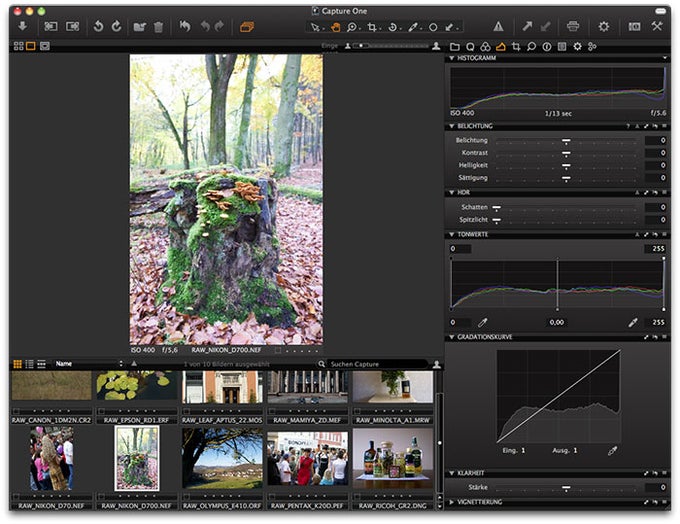Collapse the Klarheit panel
This screenshot has width=680, height=524.
(x=451, y=473)
